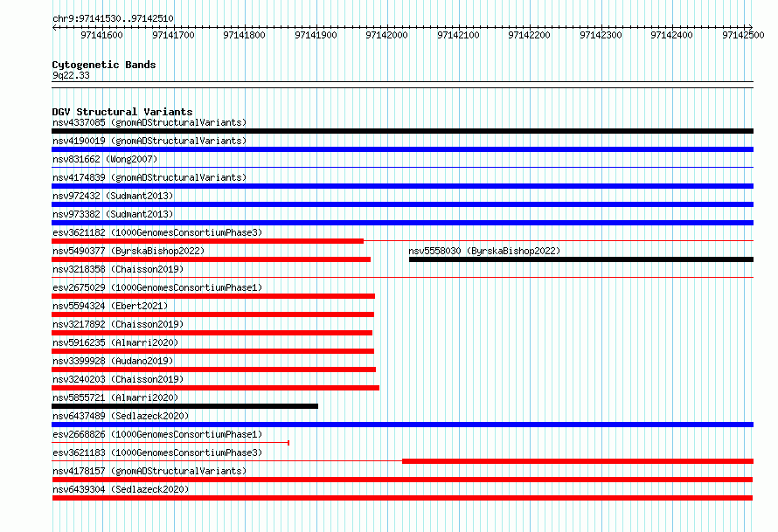Click the red bar under nsv3399928

[x=214, y=370]
